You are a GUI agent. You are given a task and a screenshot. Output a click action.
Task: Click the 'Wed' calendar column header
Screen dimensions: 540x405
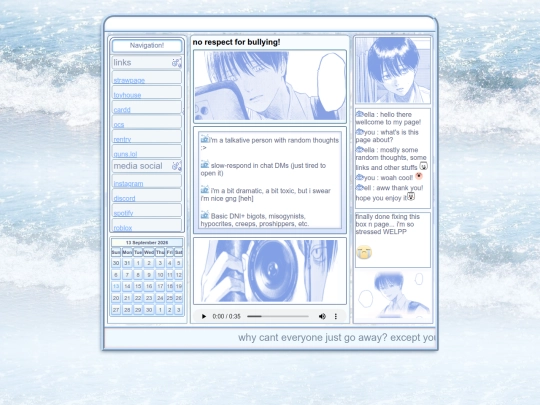149,252
